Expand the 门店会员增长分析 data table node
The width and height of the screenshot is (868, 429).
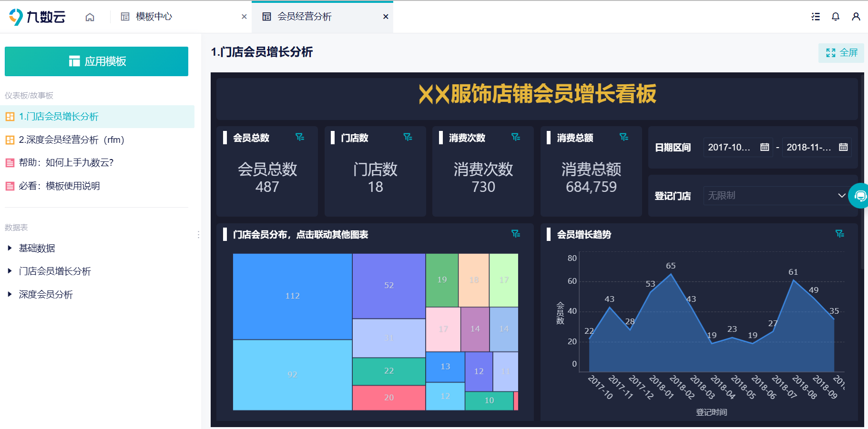10,271
